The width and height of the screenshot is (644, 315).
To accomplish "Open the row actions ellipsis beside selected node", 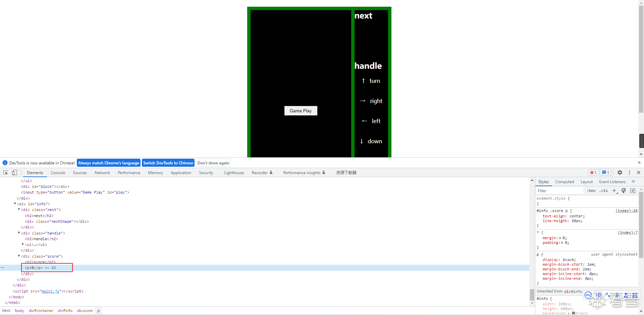I will click(x=3, y=268).
